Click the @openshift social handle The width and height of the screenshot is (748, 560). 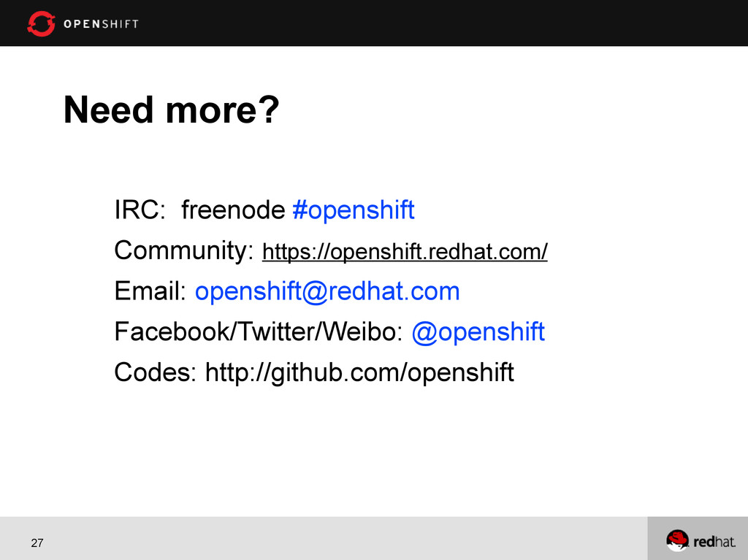click(478, 331)
